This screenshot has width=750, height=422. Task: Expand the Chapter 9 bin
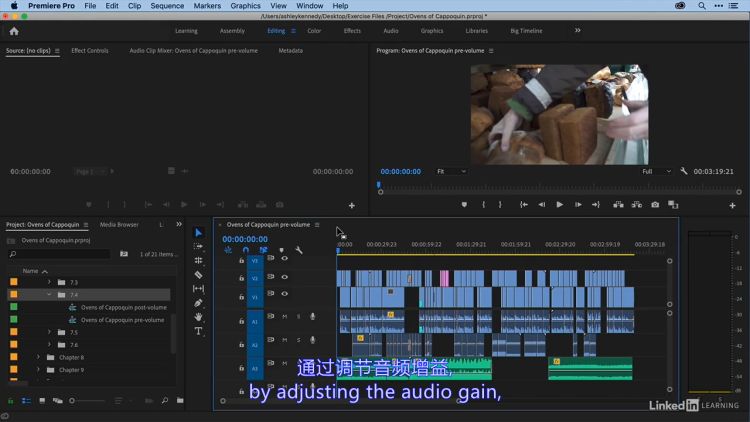pyautogui.click(x=38, y=369)
